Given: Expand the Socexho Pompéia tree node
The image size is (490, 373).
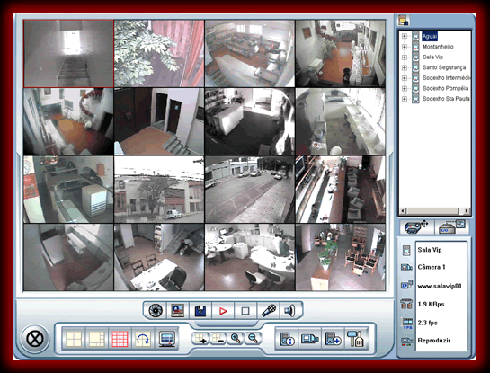Looking at the screenshot, I should point(404,88).
